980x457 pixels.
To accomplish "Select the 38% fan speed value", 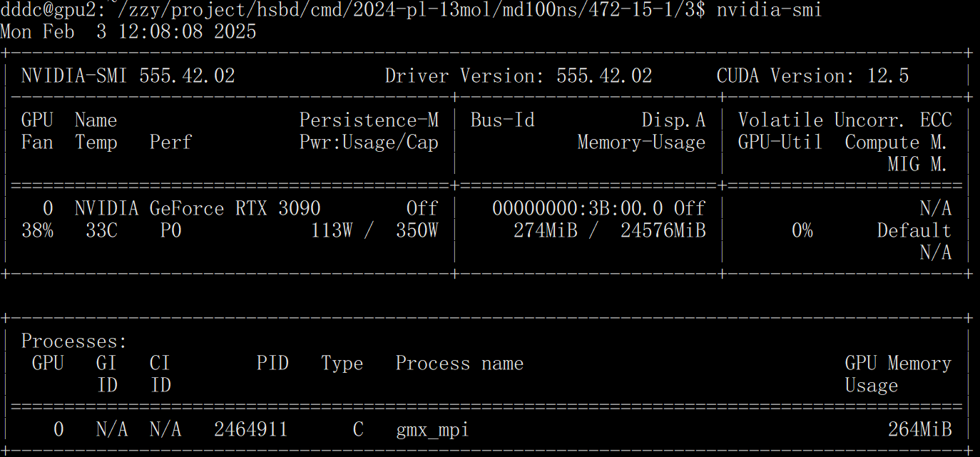I will pyautogui.click(x=37, y=231).
